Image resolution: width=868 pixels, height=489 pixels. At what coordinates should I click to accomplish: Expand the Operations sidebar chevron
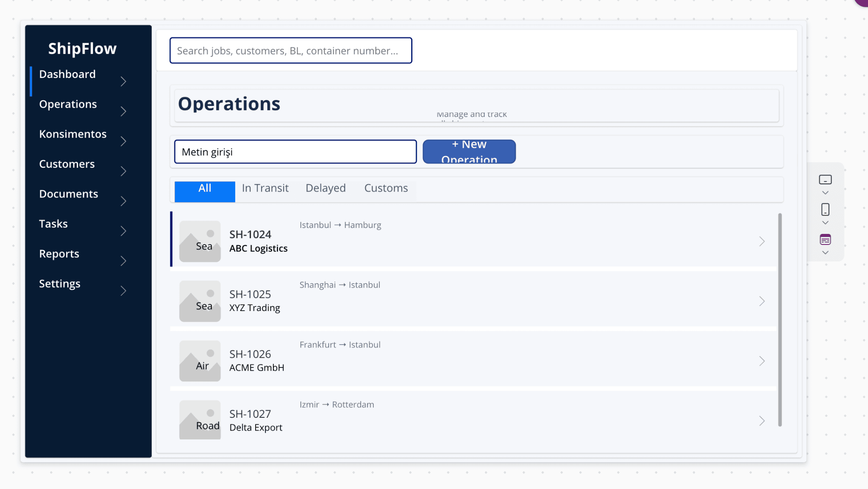pos(123,111)
